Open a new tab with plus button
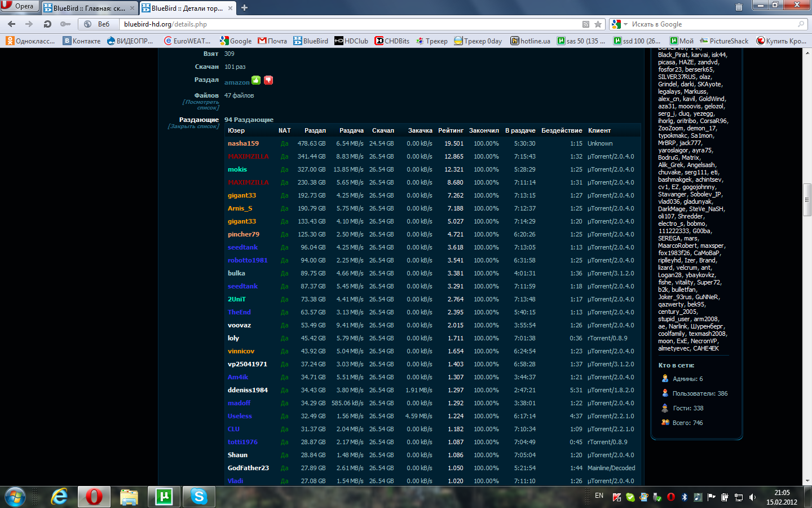The image size is (812, 508). pyautogui.click(x=244, y=8)
